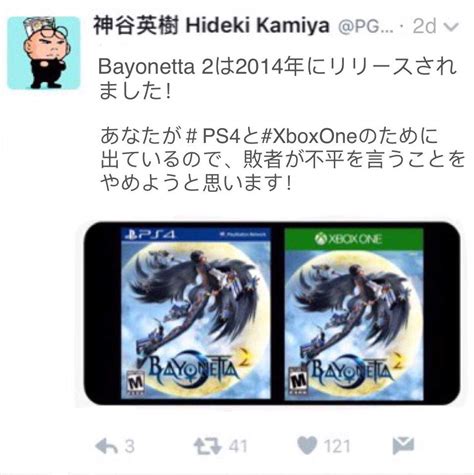Open direct message envelope icon
The width and height of the screenshot is (474, 475).
point(403,445)
